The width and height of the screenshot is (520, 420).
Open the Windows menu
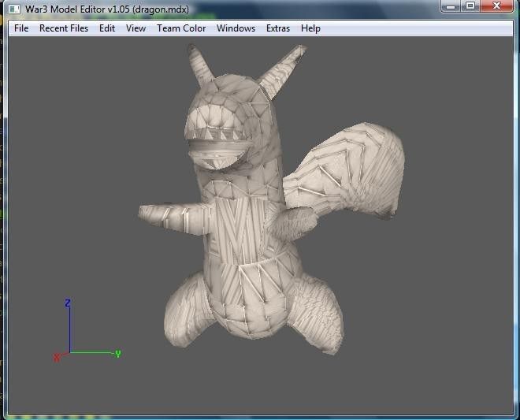(x=236, y=28)
